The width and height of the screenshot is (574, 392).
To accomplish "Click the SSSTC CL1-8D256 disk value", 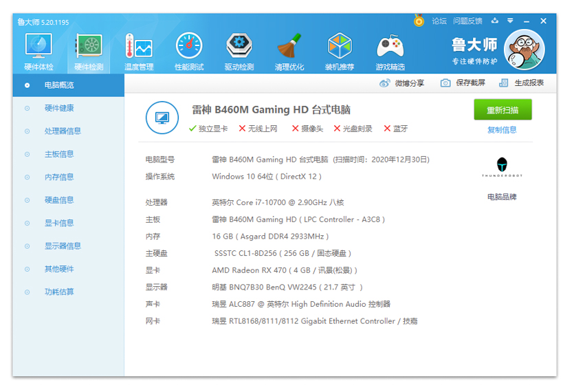I will pyautogui.click(x=283, y=253).
